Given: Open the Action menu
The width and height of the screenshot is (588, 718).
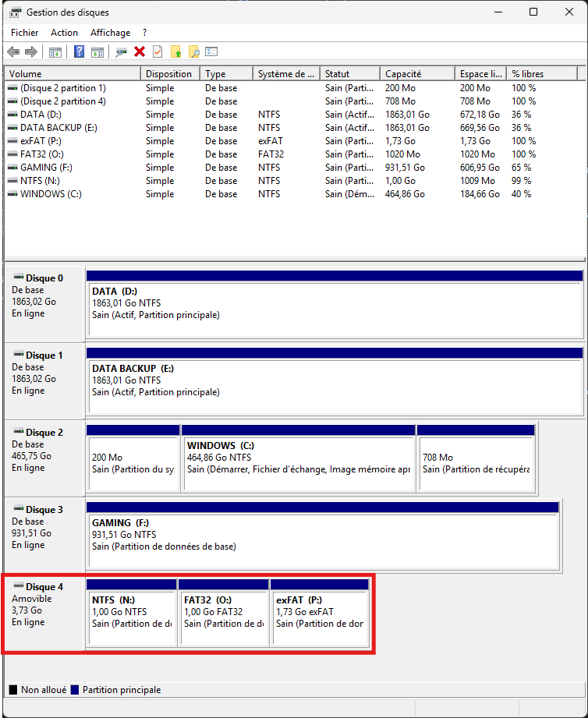Looking at the screenshot, I should click(x=64, y=33).
